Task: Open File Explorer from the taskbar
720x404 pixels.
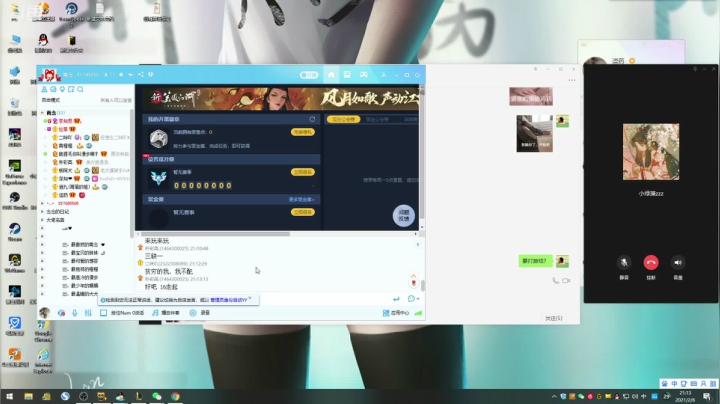Action: point(28,396)
